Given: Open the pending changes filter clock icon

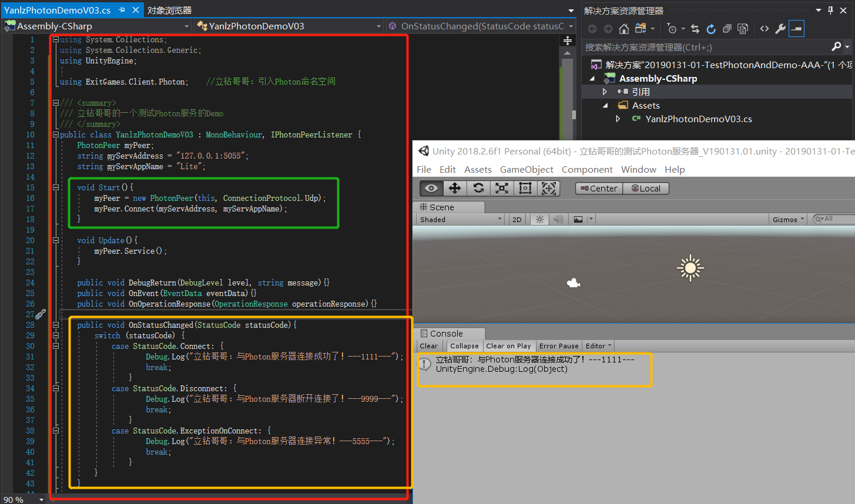Looking at the screenshot, I should 672,28.
